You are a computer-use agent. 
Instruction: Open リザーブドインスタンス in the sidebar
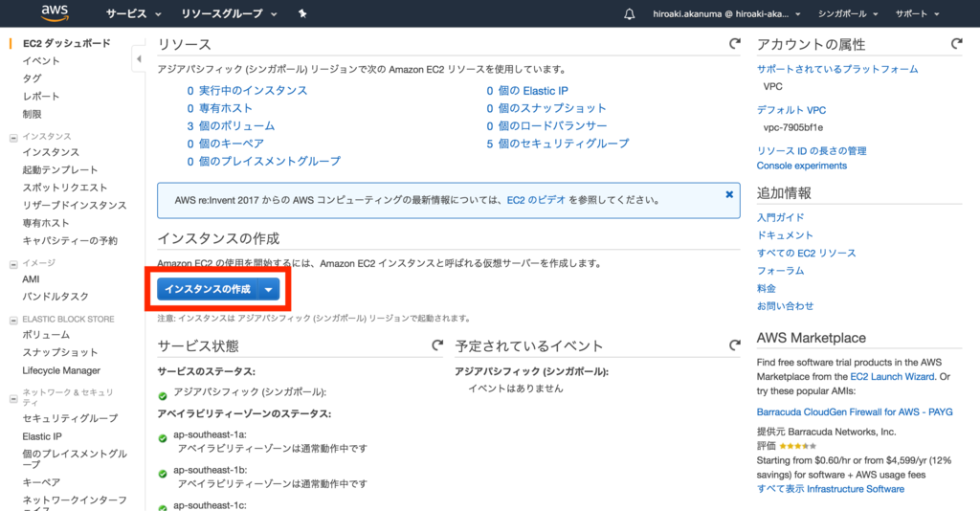(x=75, y=205)
